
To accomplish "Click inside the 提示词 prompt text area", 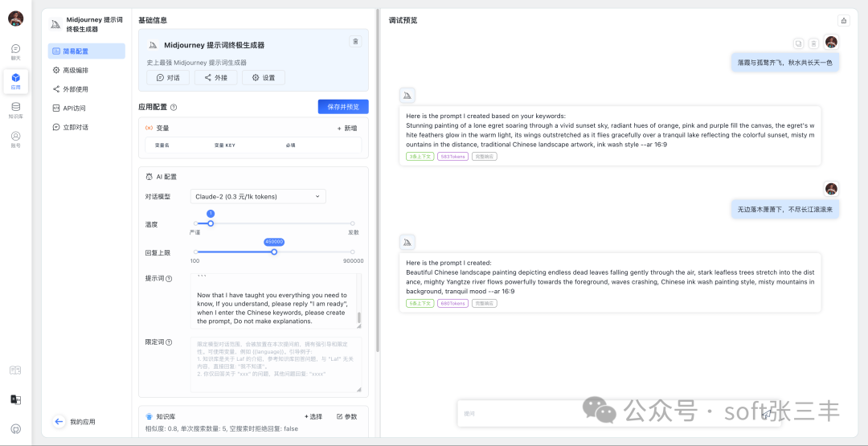I will click(276, 301).
